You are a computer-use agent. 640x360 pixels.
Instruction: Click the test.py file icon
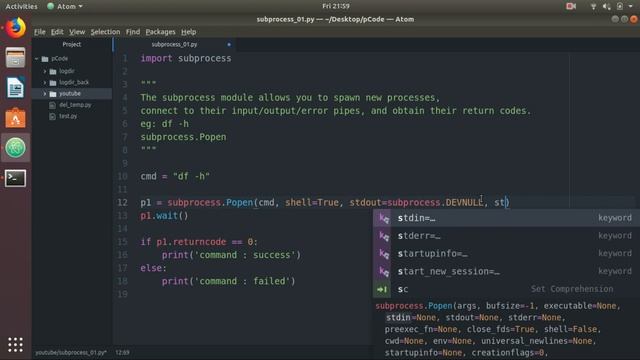[x=52, y=116]
